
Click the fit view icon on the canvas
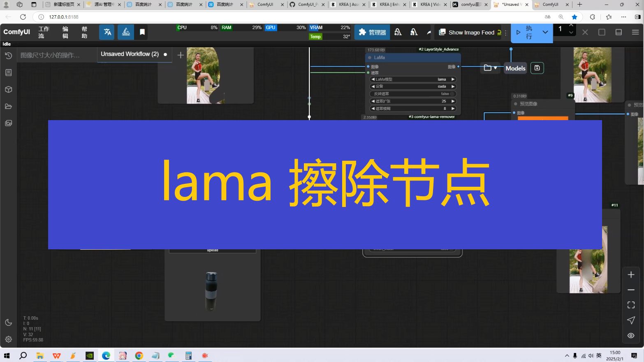pyautogui.click(x=631, y=305)
